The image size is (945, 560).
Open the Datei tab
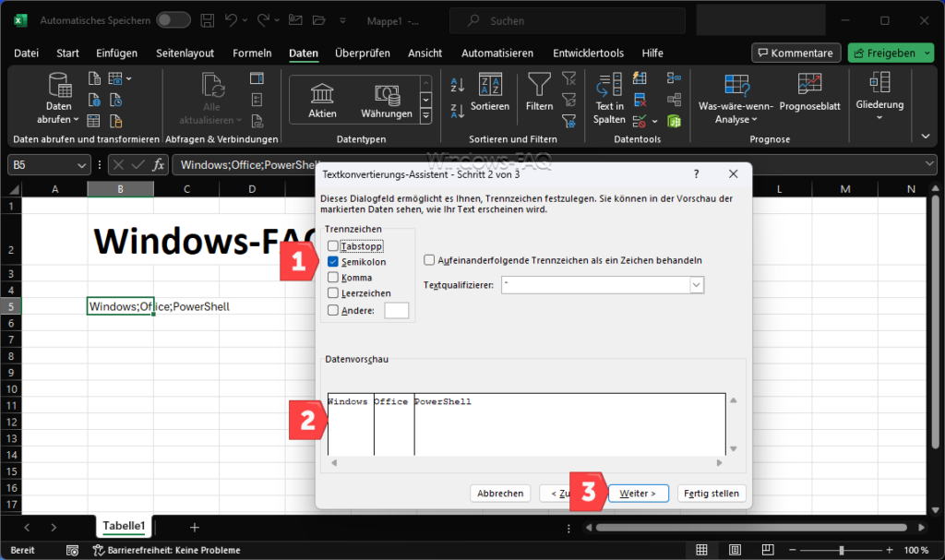(x=26, y=53)
